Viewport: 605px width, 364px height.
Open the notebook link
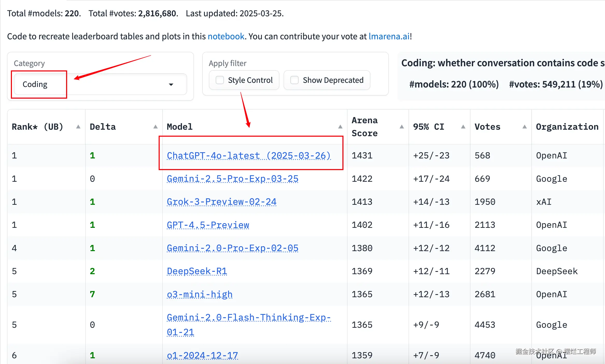[x=226, y=36]
